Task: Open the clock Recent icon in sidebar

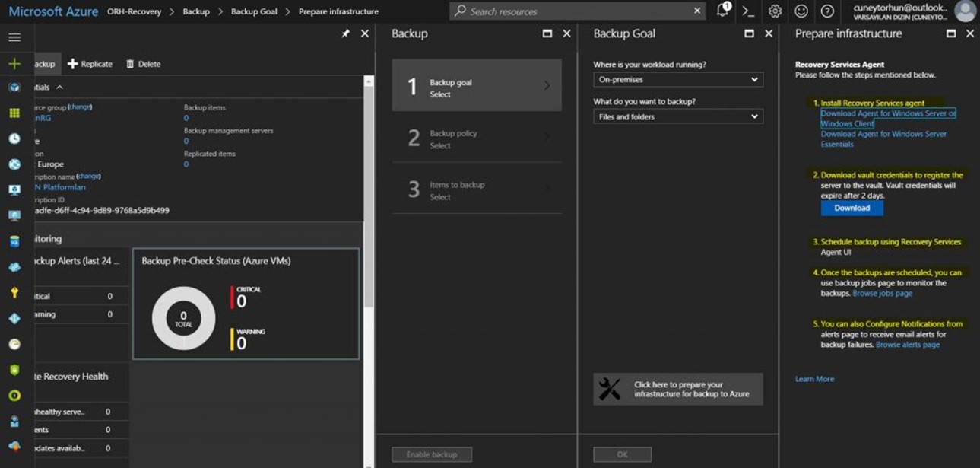Action: click(14, 138)
